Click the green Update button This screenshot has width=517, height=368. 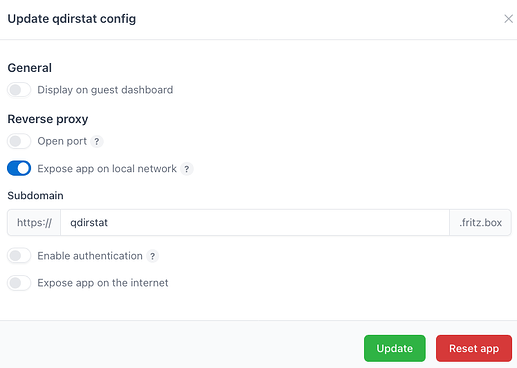395,348
